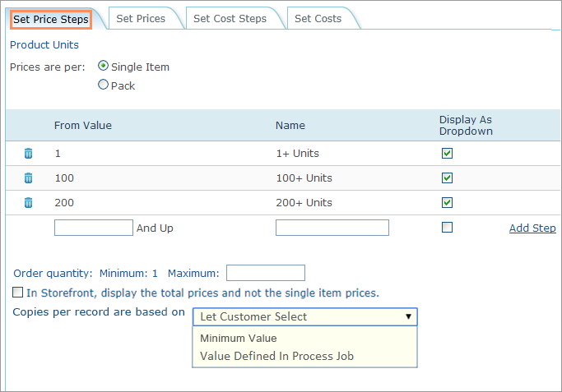Delete the 200+ Units price step
The width and height of the screenshot is (562, 392).
(x=28, y=203)
